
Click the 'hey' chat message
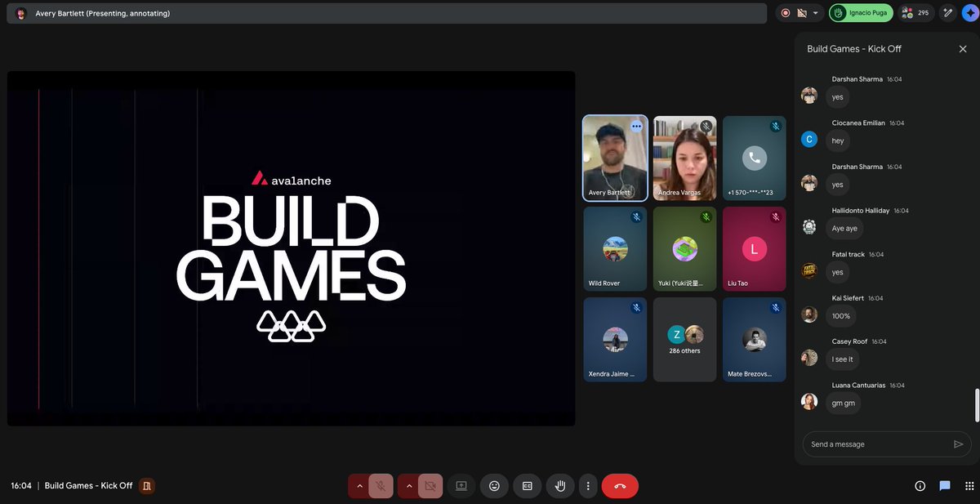click(838, 140)
